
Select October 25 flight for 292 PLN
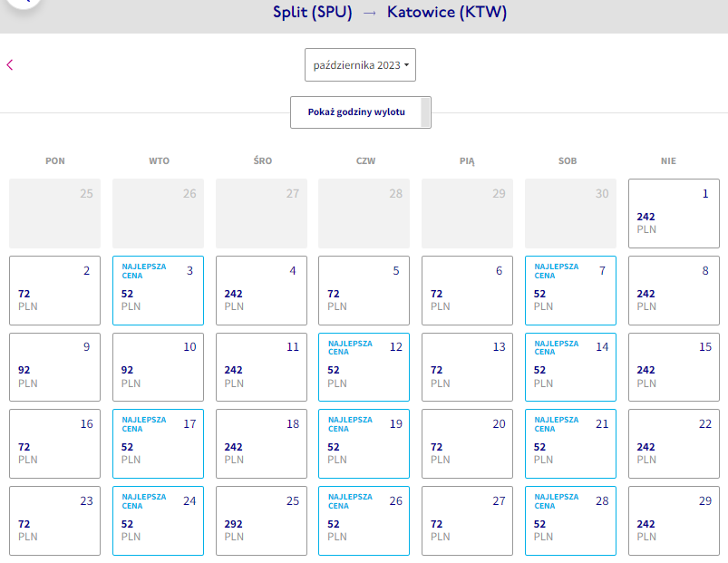tap(261, 520)
